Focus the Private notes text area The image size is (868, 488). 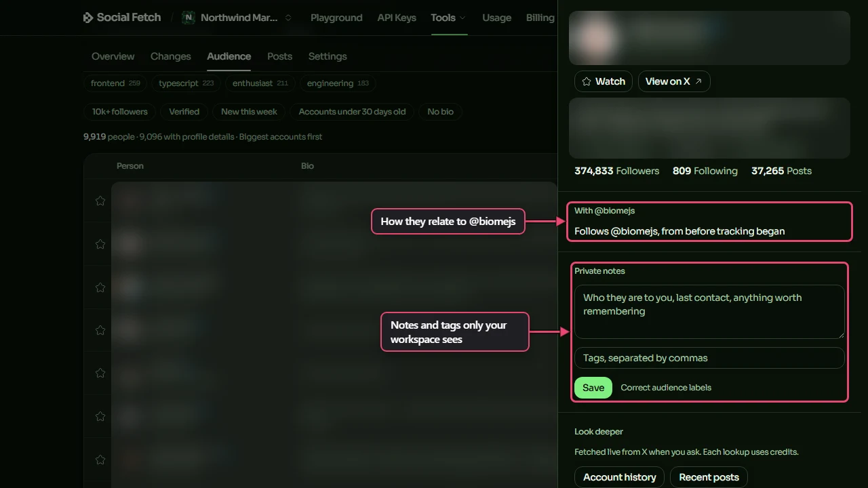tap(709, 312)
